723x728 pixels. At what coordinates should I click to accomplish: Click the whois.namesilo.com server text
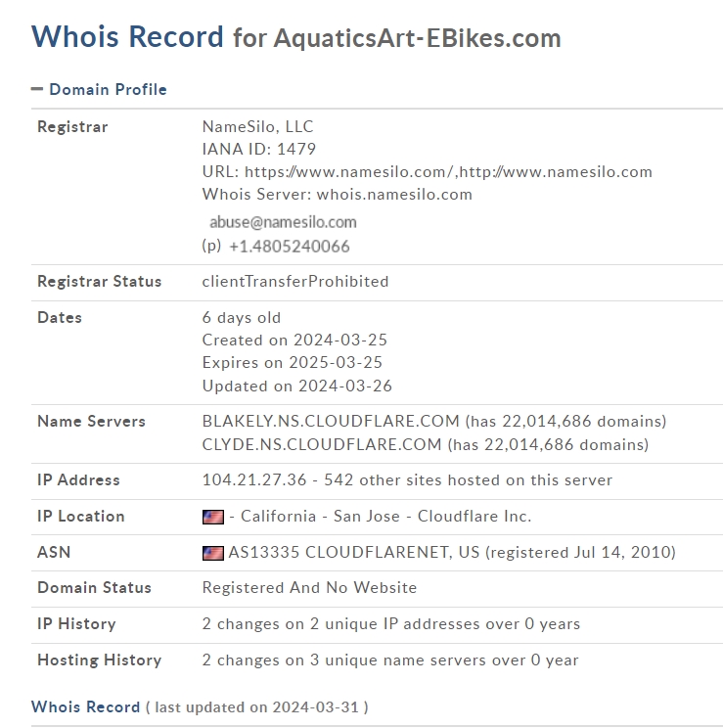[394, 195]
